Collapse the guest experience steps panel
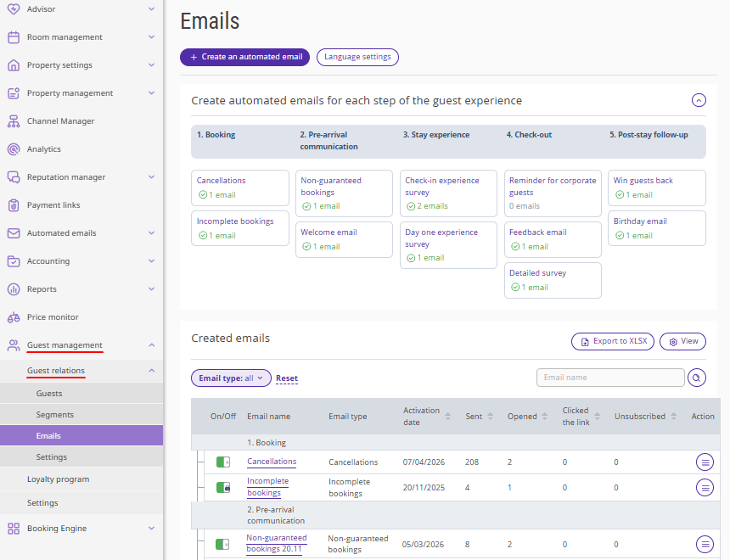This screenshot has width=730, height=560. (x=699, y=100)
